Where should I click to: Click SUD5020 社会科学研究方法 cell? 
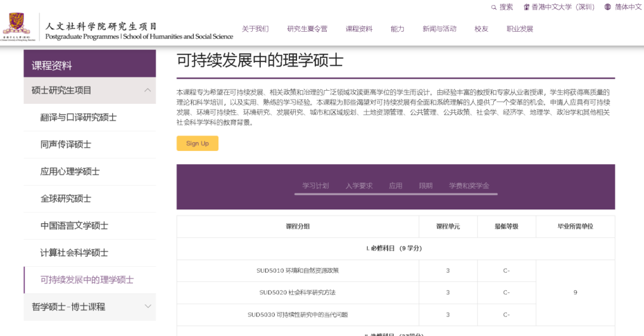point(298,292)
